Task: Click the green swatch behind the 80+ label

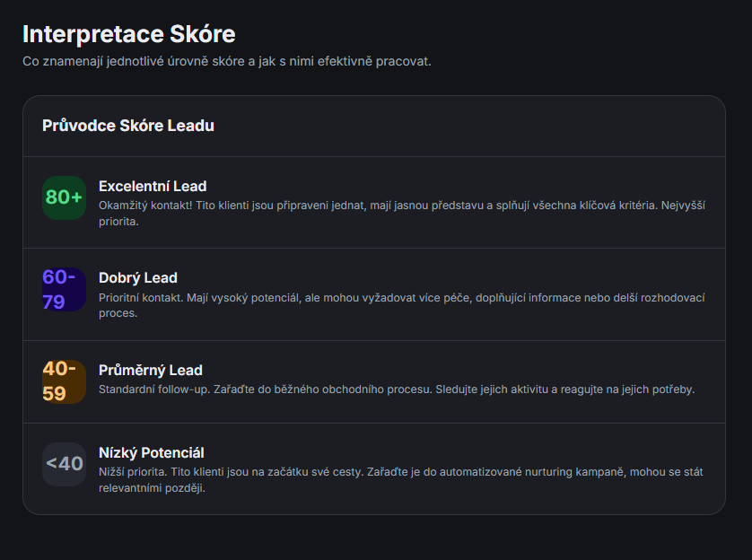Action: click(64, 197)
